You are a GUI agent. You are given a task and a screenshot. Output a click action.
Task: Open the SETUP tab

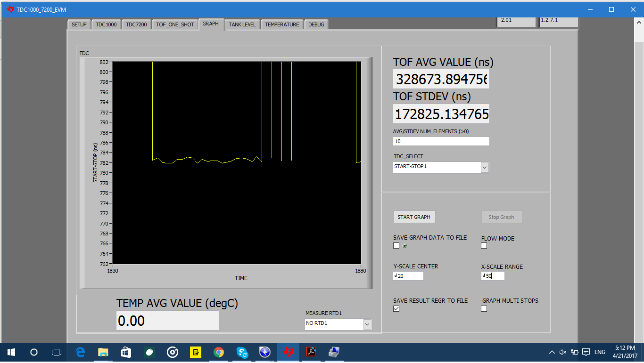(x=79, y=24)
